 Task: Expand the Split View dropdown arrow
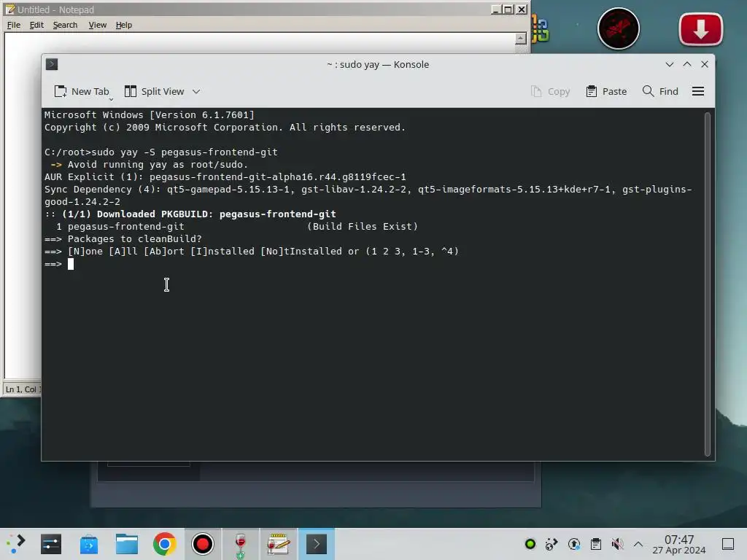[x=196, y=91]
